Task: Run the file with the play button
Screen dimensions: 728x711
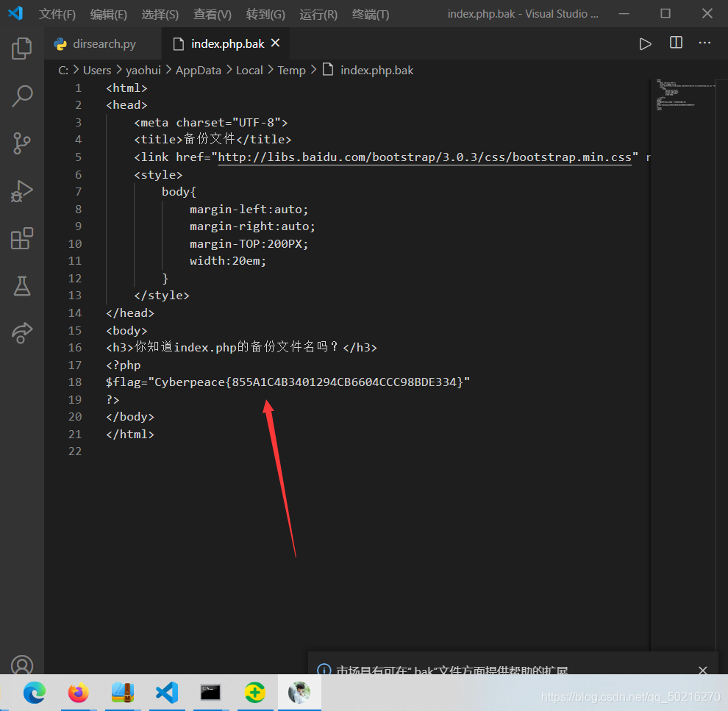Action: (x=645, y=44)
